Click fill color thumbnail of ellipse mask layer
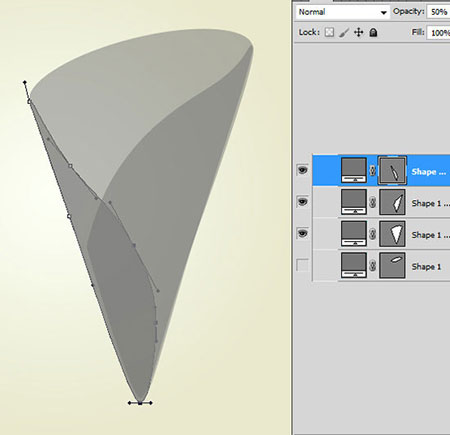The width and height of the screenshot is (450, 435). click(353, 265)
